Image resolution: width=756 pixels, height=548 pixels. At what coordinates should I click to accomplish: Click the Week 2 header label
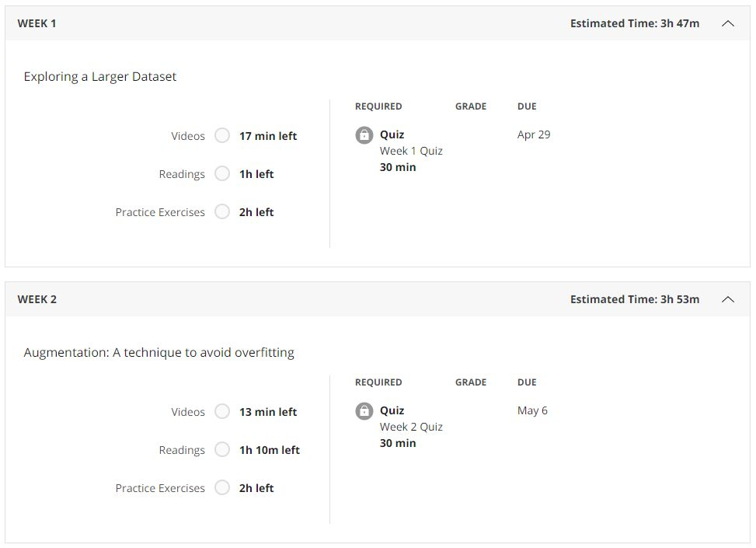pyautogui.click(x=37, y=299)
